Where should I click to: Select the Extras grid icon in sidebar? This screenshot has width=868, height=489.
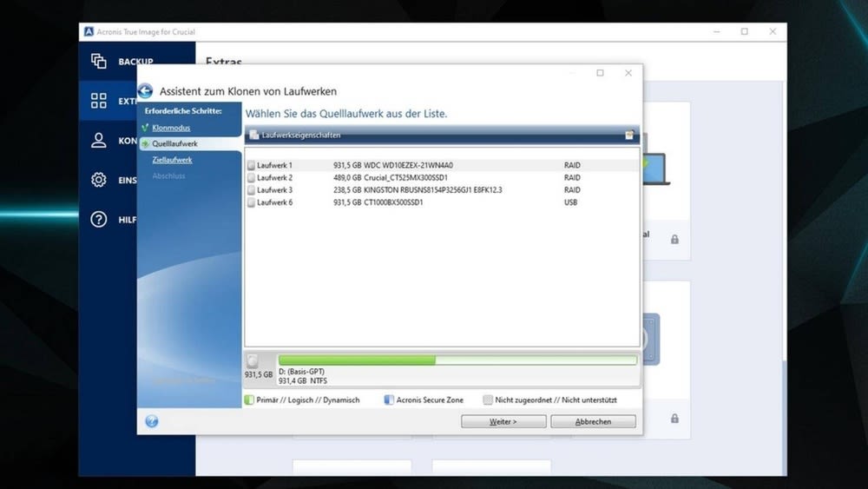tap(99, 100)
